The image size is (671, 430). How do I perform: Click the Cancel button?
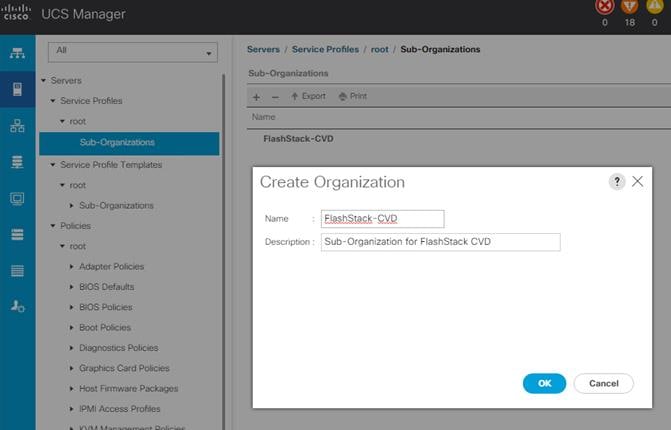603,383
